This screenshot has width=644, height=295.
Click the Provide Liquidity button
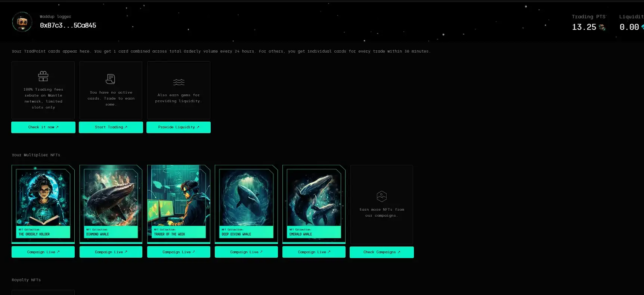click(x=179, y=127)
